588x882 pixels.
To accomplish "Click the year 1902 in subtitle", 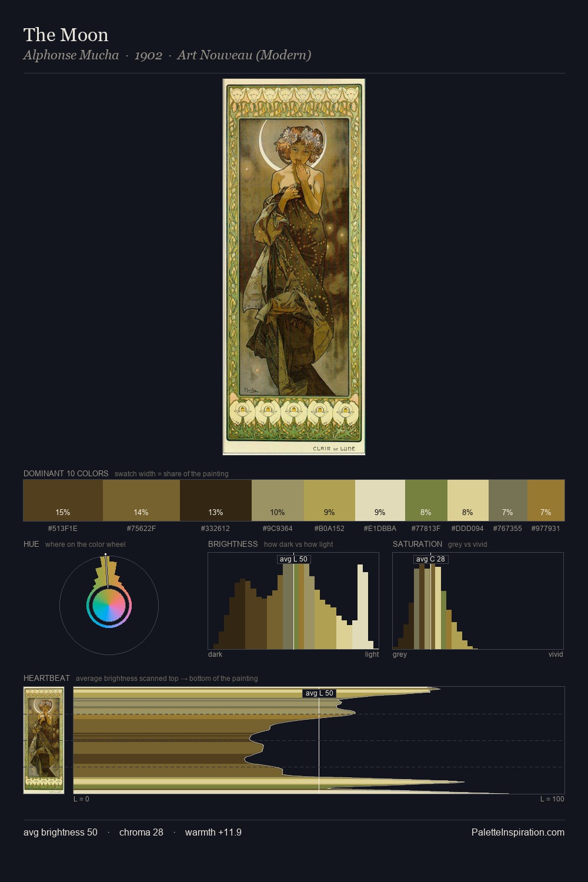I will click(148, 55).
